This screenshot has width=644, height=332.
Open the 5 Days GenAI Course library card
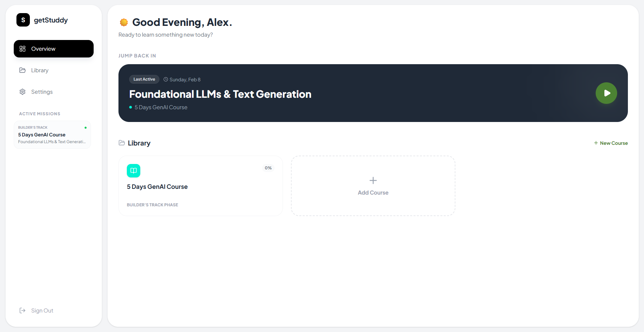click(x=200, y=186)
